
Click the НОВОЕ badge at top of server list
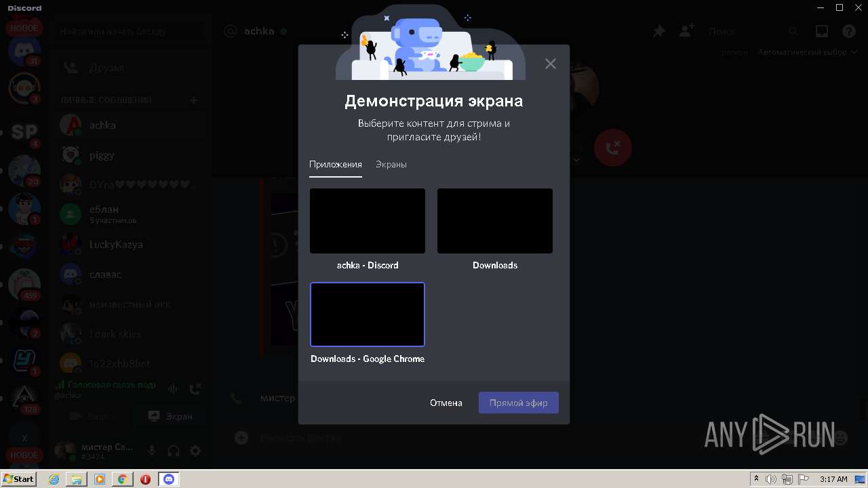click(x=24, y=28)
